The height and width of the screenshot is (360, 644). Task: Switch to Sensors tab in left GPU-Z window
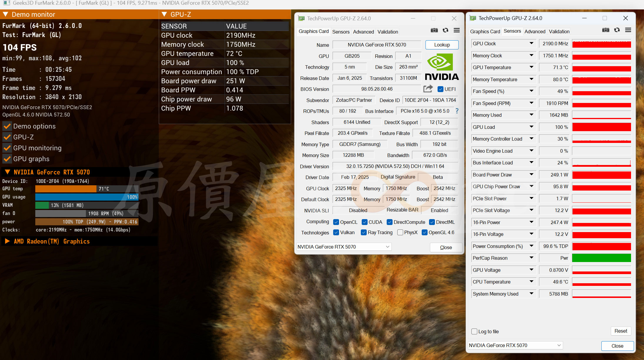point(341,32)
